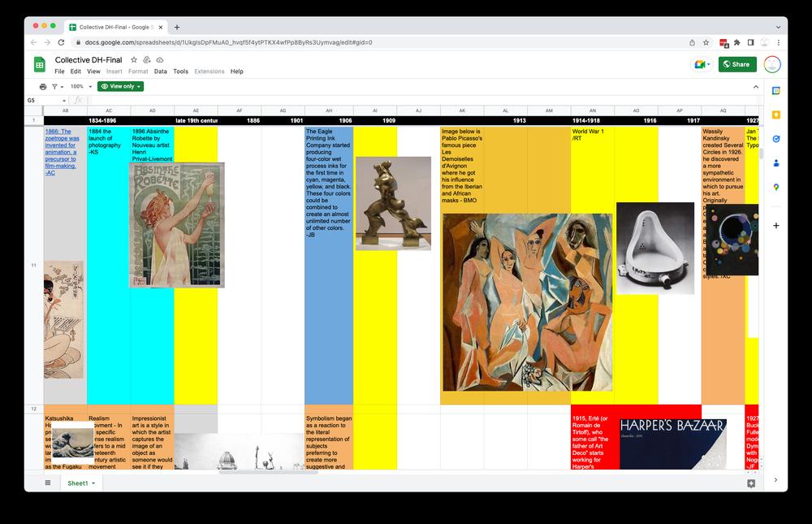The height and width of the screenshot is (524, 812).
Task: Open the red extension with badge
Action: (x=724, y=43)
